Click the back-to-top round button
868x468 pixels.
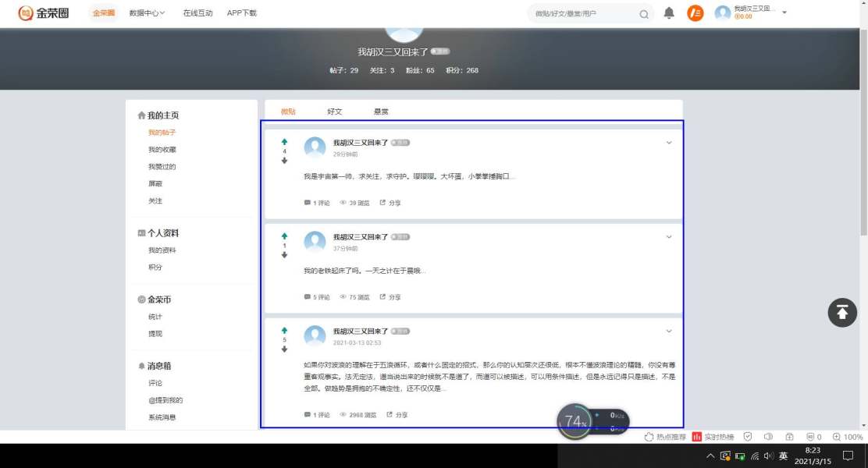click(842, 313)
